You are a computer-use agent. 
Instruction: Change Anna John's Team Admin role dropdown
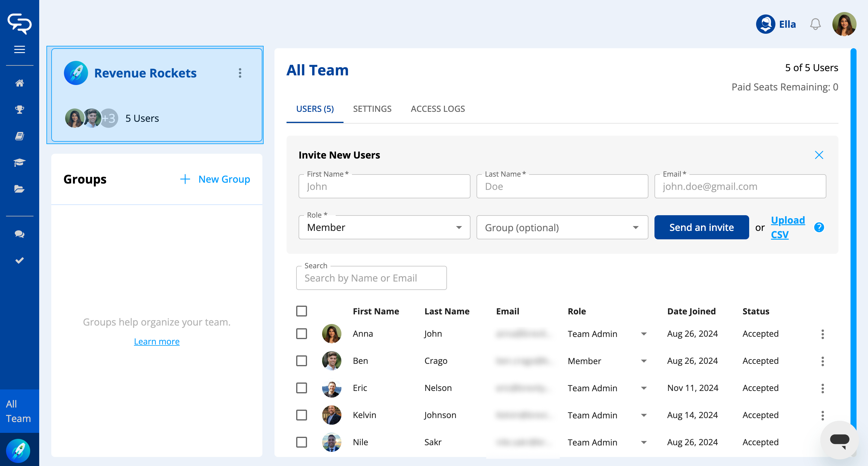click(x=607, y=334)
